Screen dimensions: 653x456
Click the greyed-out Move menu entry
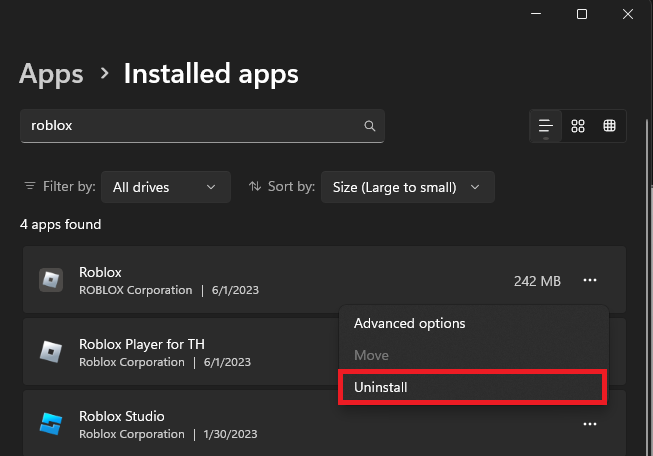pos(371,355)
